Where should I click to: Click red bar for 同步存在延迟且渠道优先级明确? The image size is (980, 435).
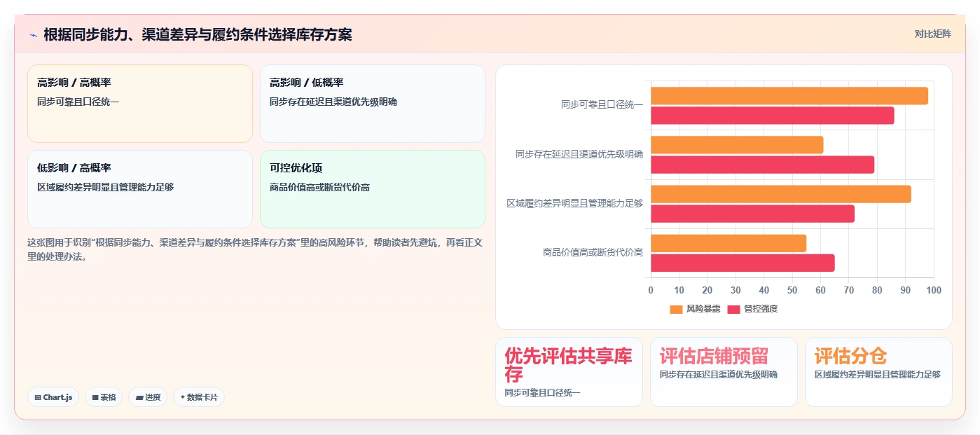[763, 165]
